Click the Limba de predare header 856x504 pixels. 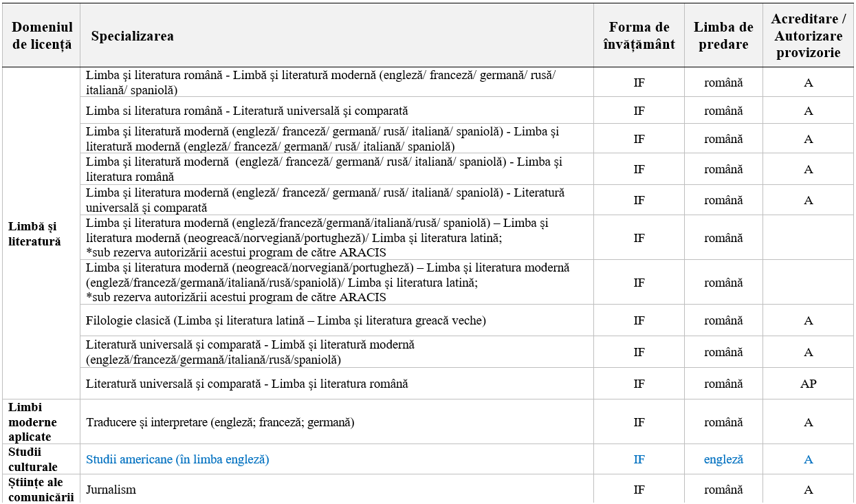click(x=723, y=36)
